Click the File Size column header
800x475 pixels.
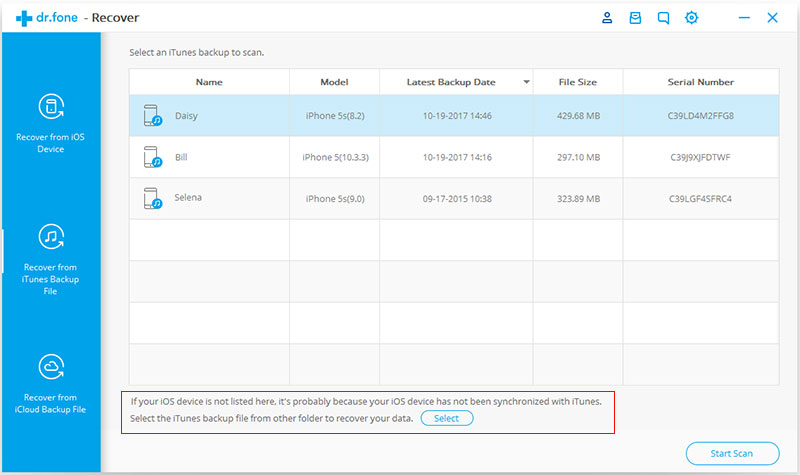[578, 82]
